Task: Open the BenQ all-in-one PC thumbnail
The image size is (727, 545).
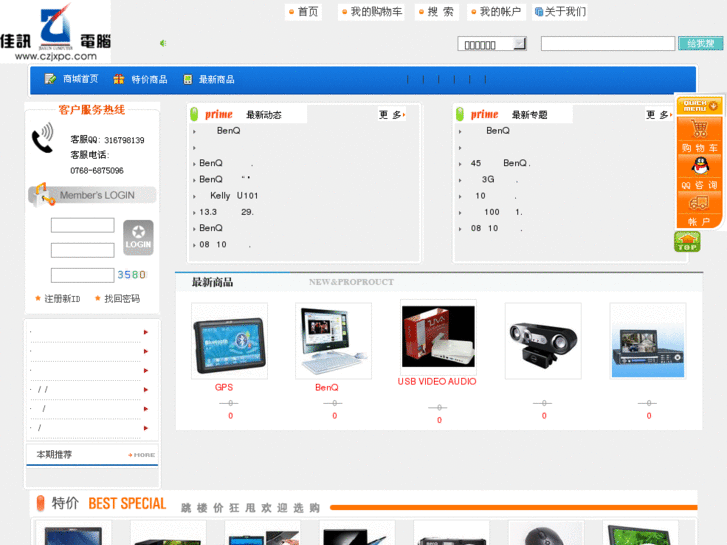Action: pyautogui.click(x=333, y=341)
